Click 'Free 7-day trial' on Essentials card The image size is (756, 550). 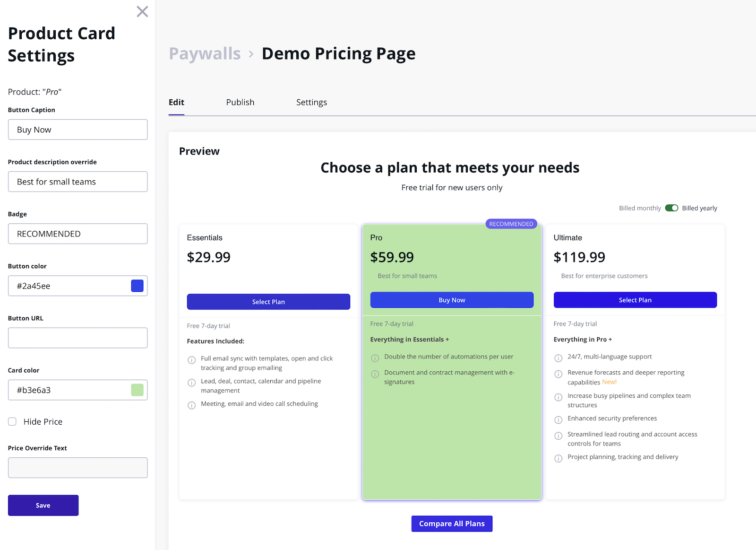click(208, 326)
